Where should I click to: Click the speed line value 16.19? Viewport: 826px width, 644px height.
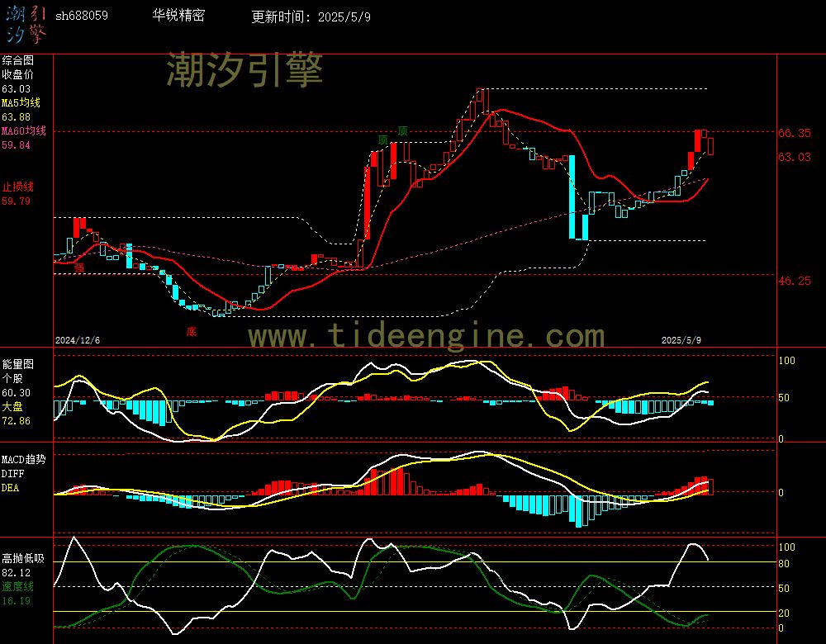[x=17, y=601]
